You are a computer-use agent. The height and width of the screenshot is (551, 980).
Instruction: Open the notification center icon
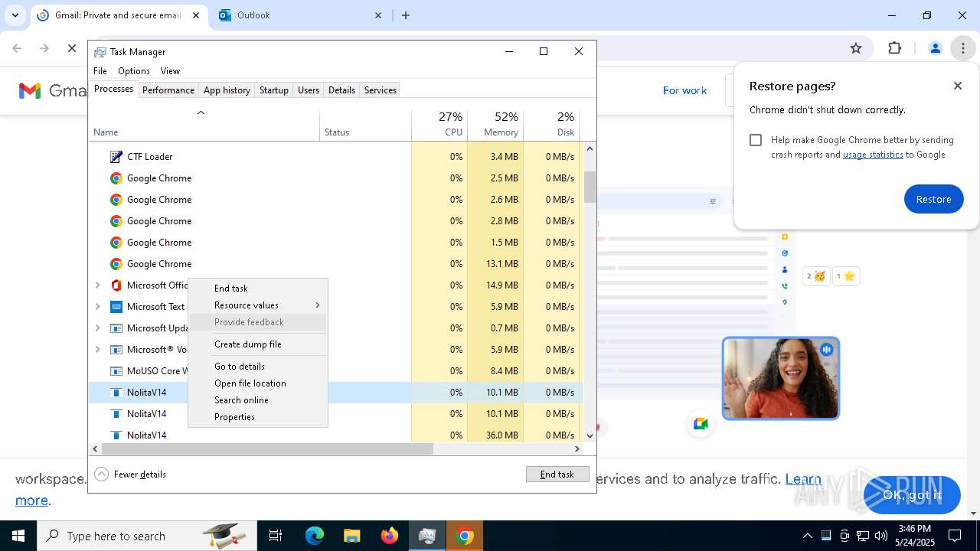pos(955,536)
